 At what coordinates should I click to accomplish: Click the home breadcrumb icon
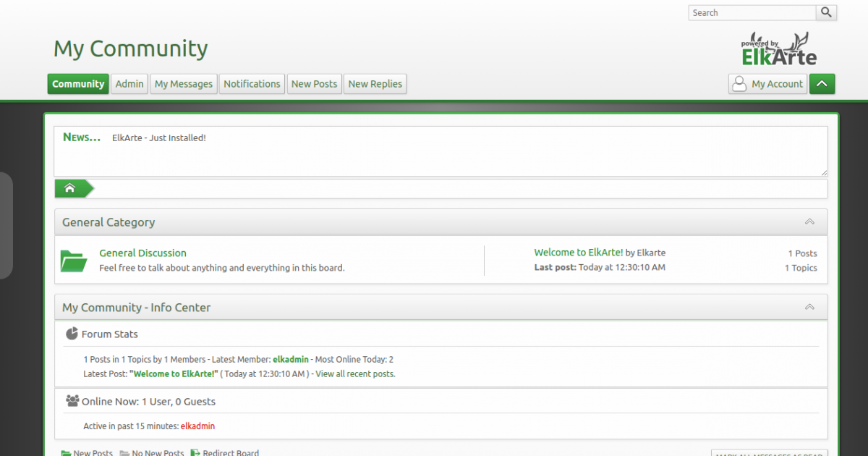pyautogui.click(x=70, y=188)
